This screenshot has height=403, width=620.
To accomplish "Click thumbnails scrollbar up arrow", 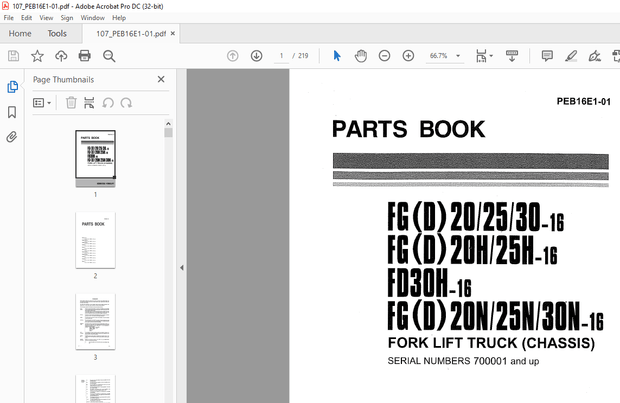I will 168,124.
